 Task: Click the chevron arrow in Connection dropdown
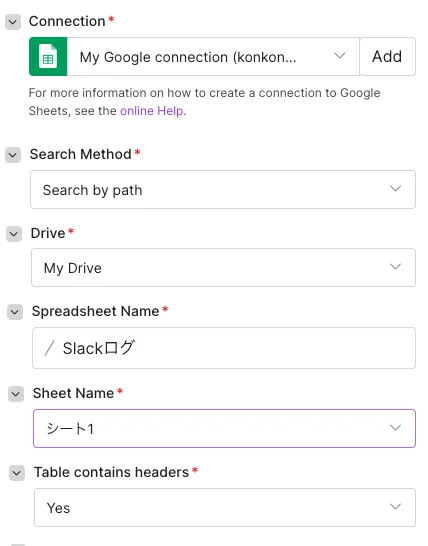[340, 56]
